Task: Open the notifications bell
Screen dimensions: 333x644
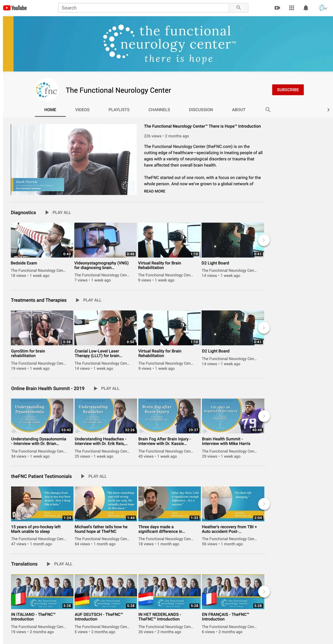Action: (x=306, y=8)
